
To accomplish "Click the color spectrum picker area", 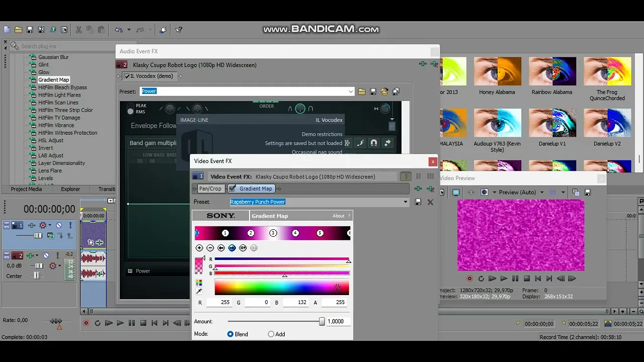I will 281,287.
